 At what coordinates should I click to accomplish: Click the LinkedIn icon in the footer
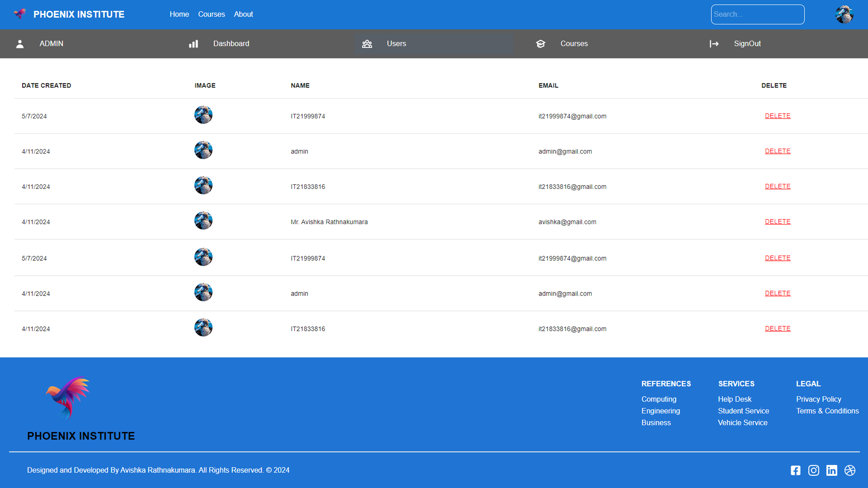832,470
